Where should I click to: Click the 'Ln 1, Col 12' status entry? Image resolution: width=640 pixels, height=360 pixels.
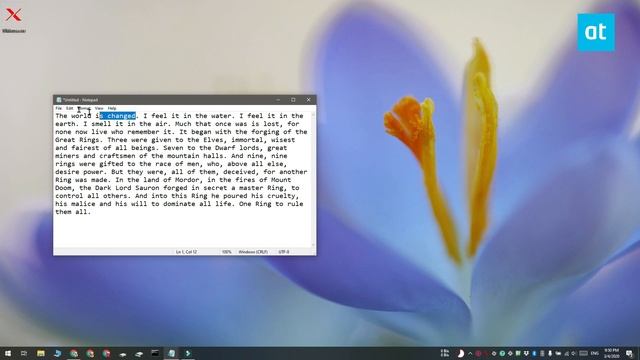186,252
